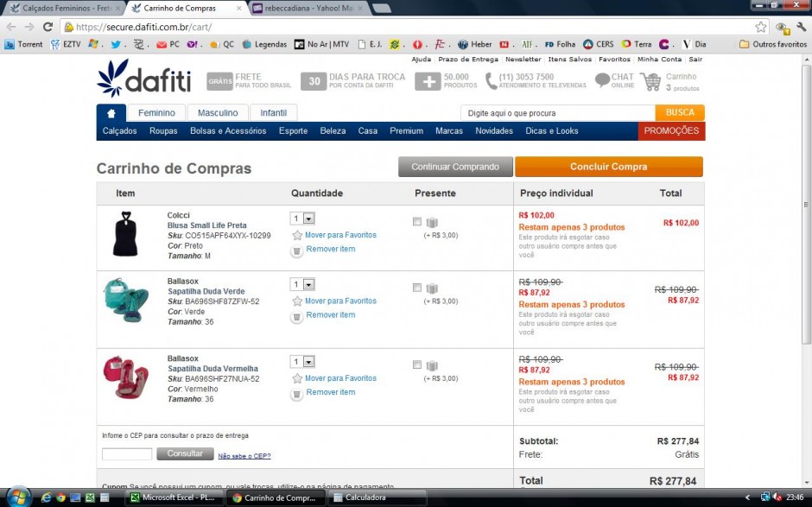Open quantity dropdown for Blusa Small Life Preta
Screen dimensions: 812x507
coord(302,219)
